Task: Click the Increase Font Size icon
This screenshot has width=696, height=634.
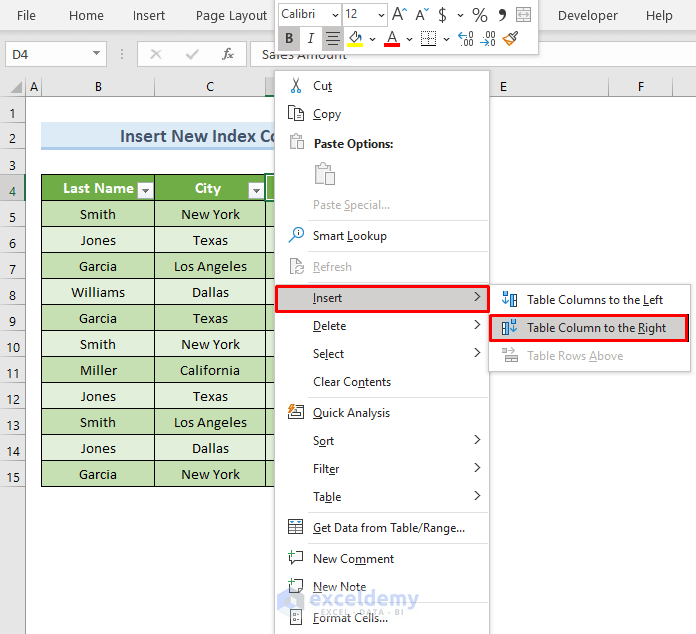Action: click(399, 15)
